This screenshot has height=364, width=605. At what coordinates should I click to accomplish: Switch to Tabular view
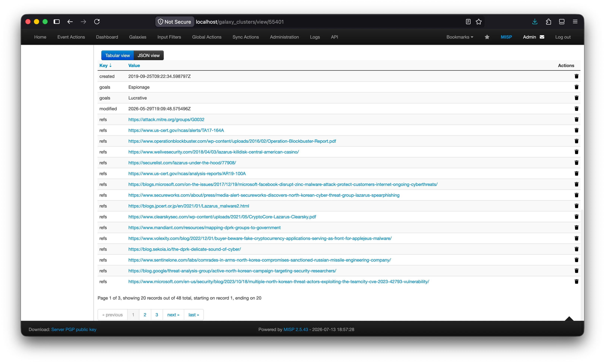(118, 56)
